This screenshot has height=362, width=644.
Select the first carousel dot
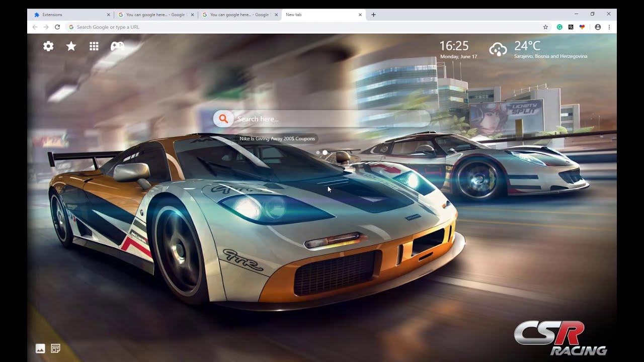click(x=318, y=152)
